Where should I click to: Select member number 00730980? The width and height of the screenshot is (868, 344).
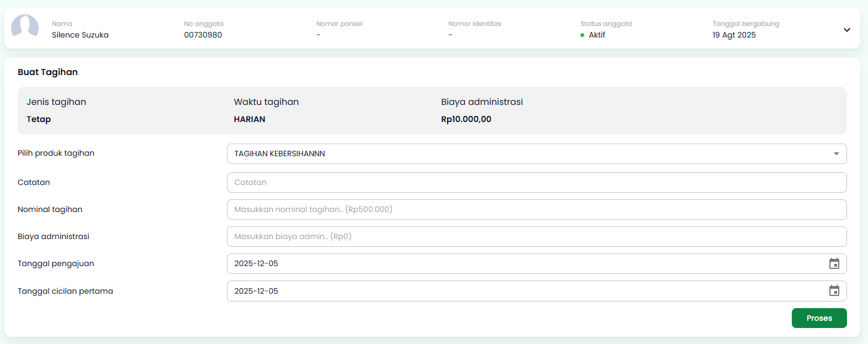[x=203, y=35]
